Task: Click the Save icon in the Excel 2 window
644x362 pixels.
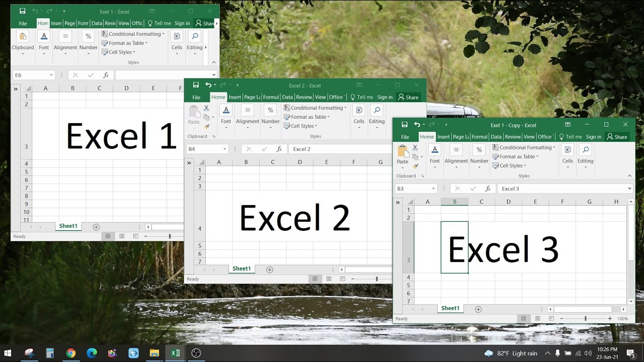Action: [x=196, y=85]
